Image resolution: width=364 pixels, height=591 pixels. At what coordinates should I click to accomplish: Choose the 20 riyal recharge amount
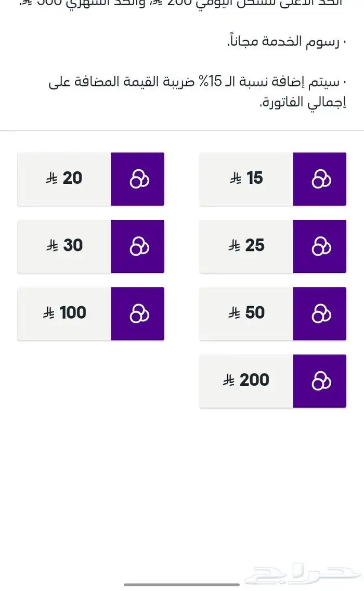click(64, 179)
